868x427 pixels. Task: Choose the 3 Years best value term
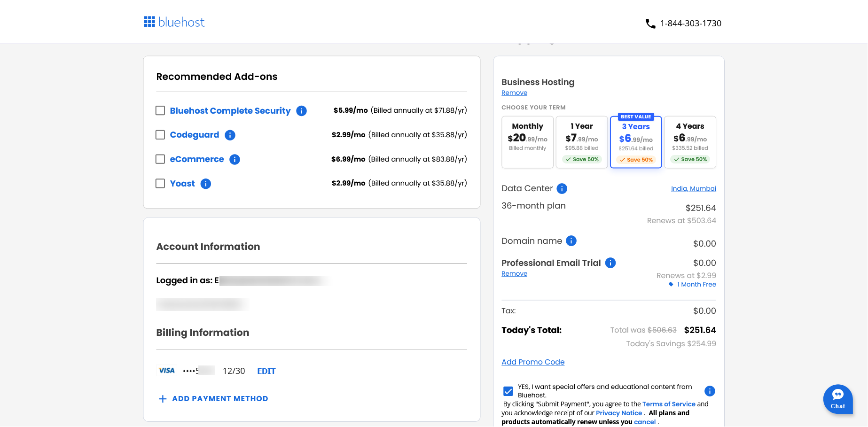point(636,142)
